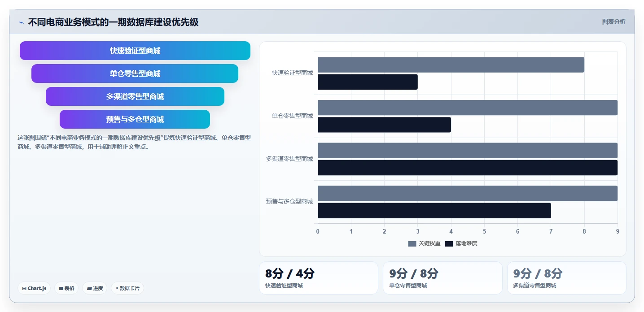This screenshot has width=644, height=312.
Task: Click the x-axis tick label 0
Action: [x=318, y=231]
